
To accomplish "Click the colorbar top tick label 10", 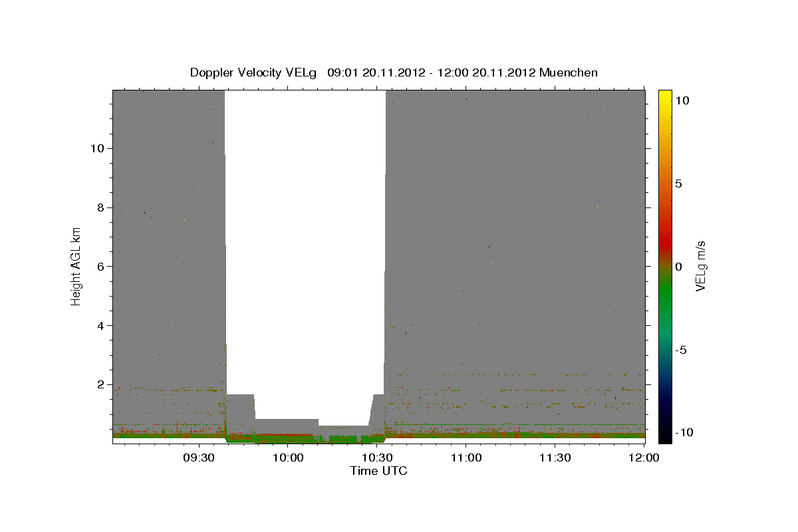I will [682, 100].
